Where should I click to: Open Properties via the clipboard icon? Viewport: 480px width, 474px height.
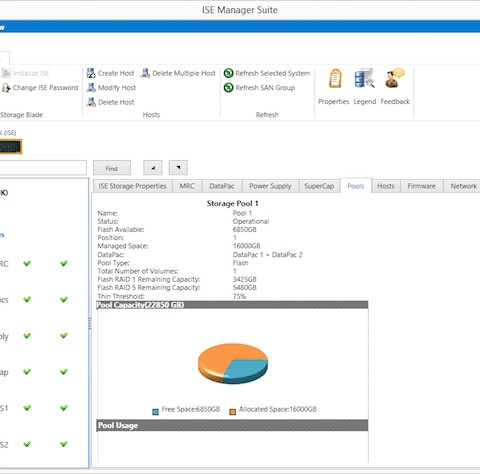point(335,78)
